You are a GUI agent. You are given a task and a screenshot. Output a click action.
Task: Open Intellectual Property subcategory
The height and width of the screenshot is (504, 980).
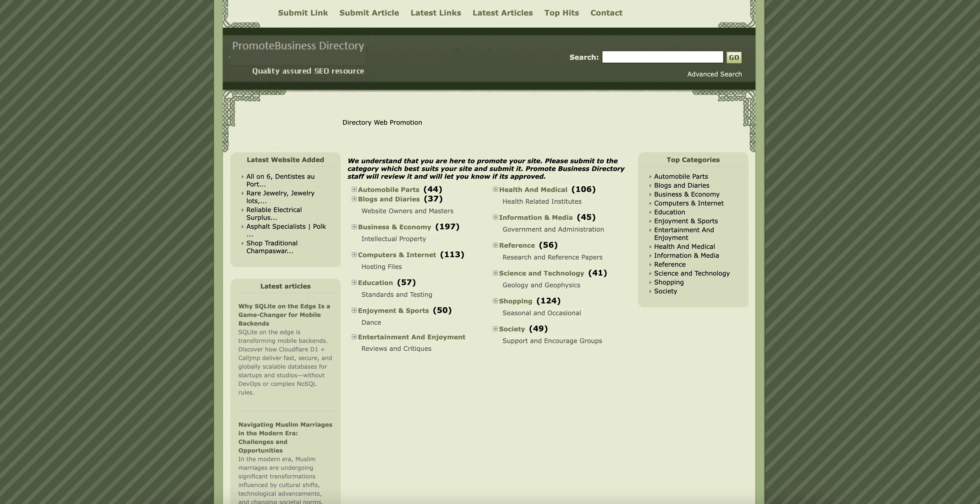tap(393, 239)
